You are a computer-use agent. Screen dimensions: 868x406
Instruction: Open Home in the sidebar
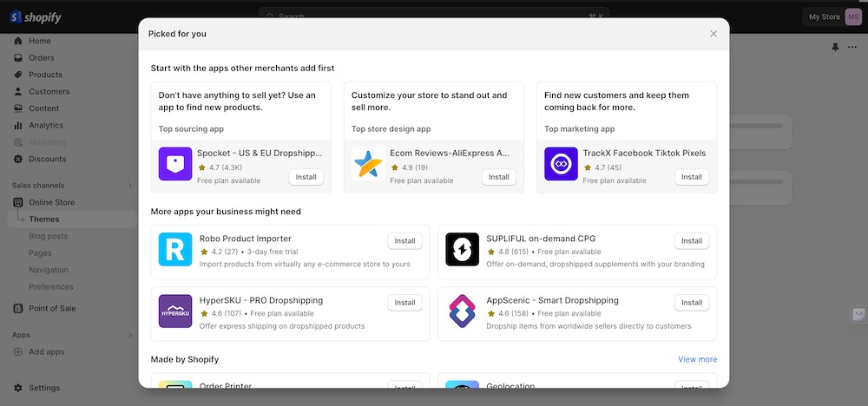(x=39, y=41)
